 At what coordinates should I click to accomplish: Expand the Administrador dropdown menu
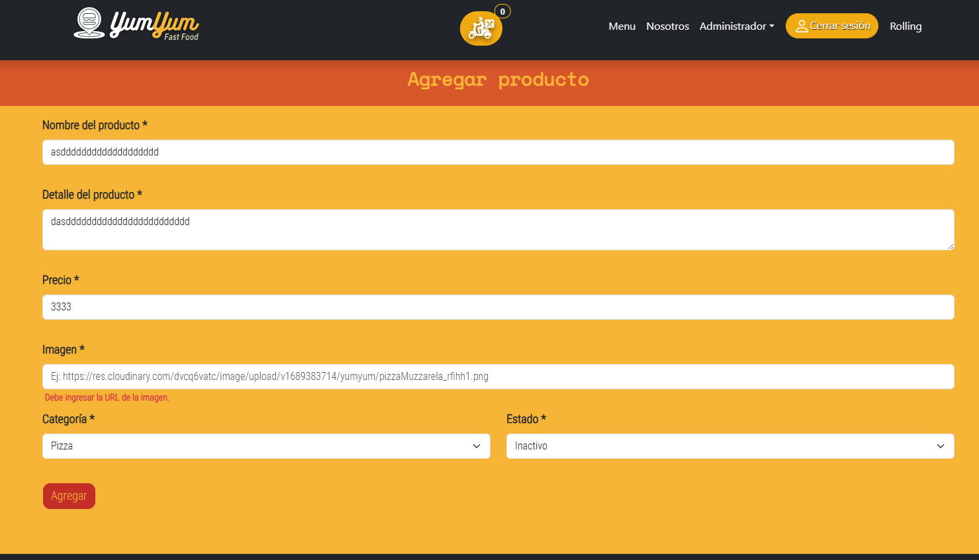point(736,26)
